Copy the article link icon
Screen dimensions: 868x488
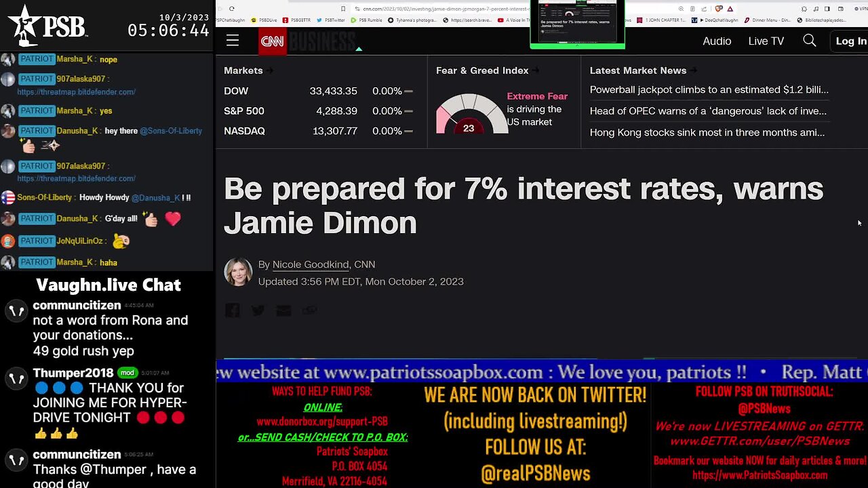pos(309,310)
